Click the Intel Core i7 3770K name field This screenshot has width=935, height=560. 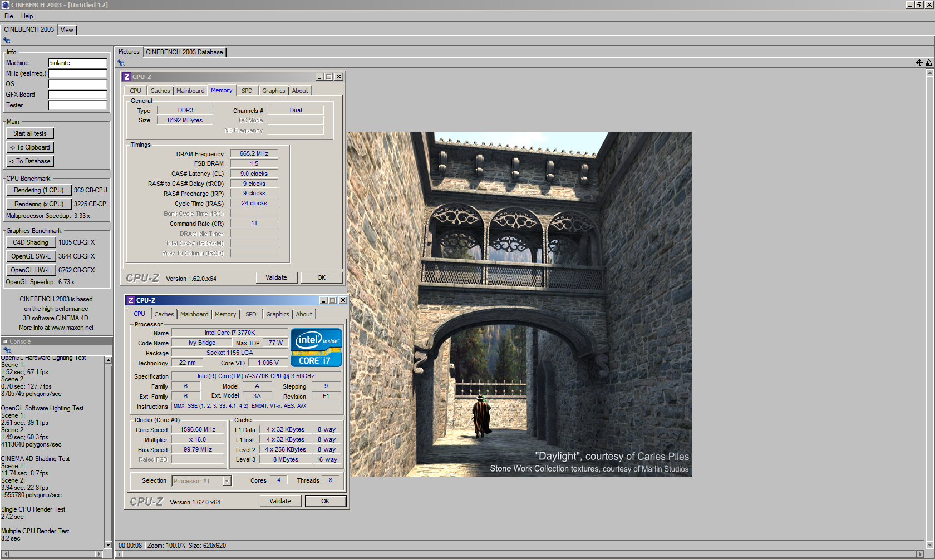[x=230, y=333]
